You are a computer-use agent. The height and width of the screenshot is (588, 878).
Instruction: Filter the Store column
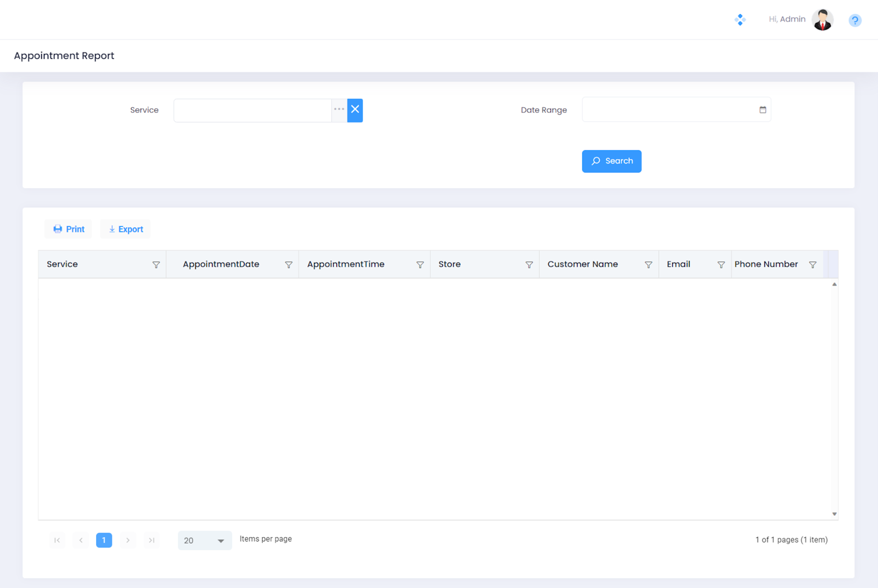pyautogui.click(x=529, y=265)
